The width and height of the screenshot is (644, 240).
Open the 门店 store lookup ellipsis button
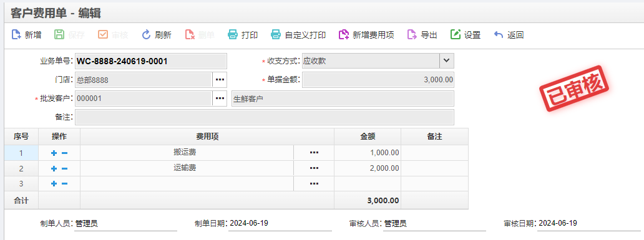[x=220, y=80]
